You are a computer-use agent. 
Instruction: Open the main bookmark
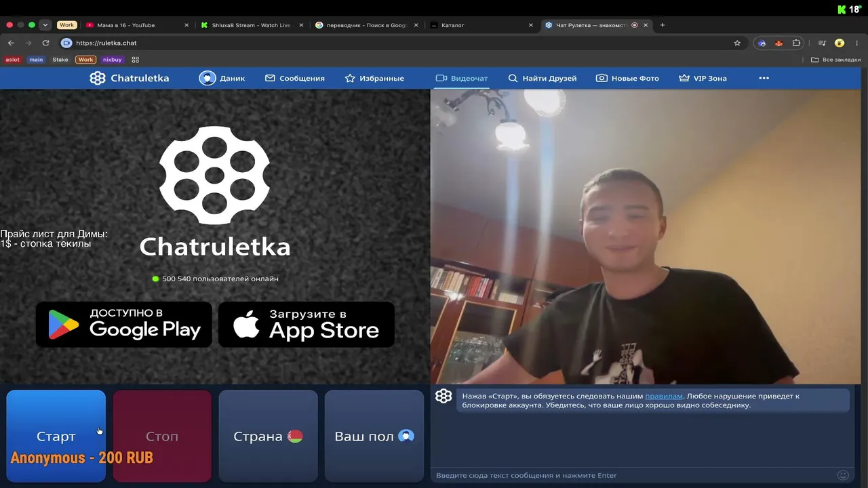[36, 60]
